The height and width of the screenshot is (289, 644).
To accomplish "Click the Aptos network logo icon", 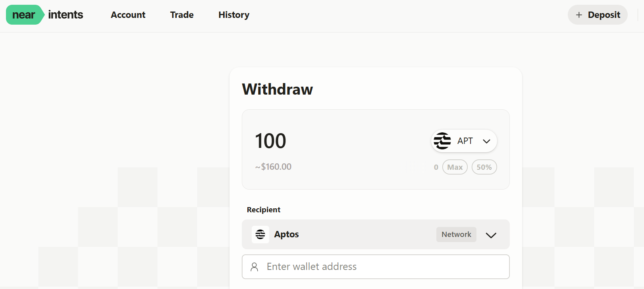I will coord(260,235).
